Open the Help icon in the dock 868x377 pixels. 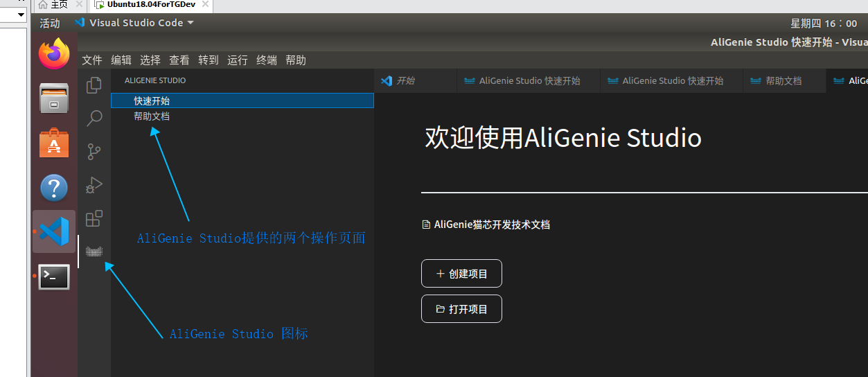tap(54, 187)
